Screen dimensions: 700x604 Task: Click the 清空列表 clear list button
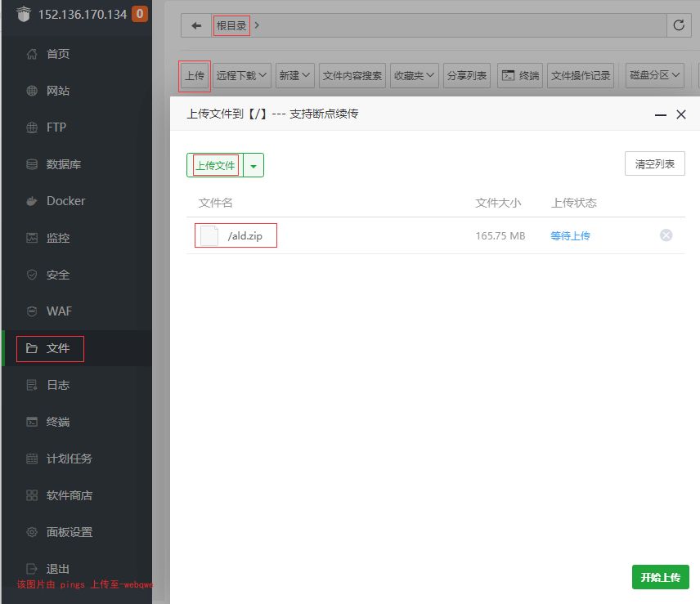pyautogui.click(x=654, y=163)
